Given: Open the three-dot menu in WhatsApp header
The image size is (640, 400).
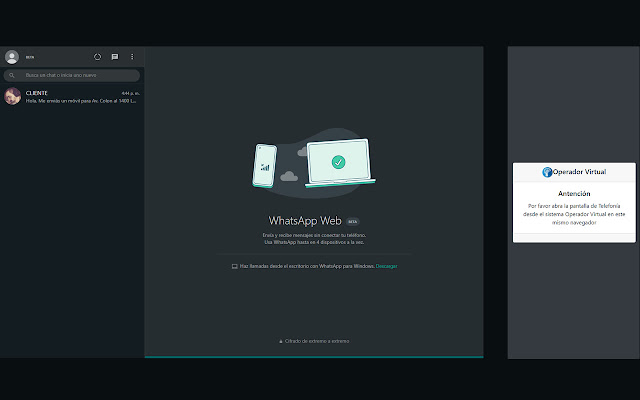Looking at the screenshot, I should click(132, 57).
